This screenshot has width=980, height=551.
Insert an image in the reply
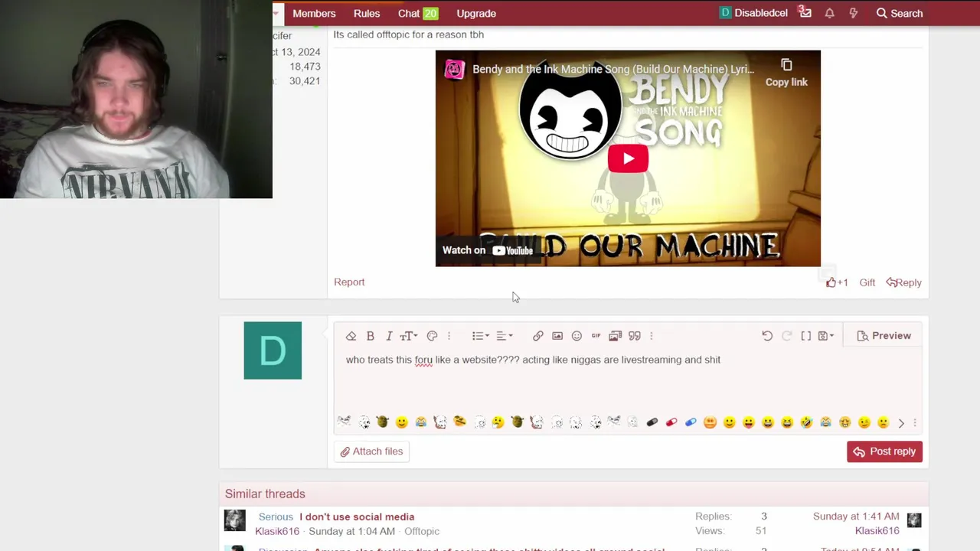557,336
